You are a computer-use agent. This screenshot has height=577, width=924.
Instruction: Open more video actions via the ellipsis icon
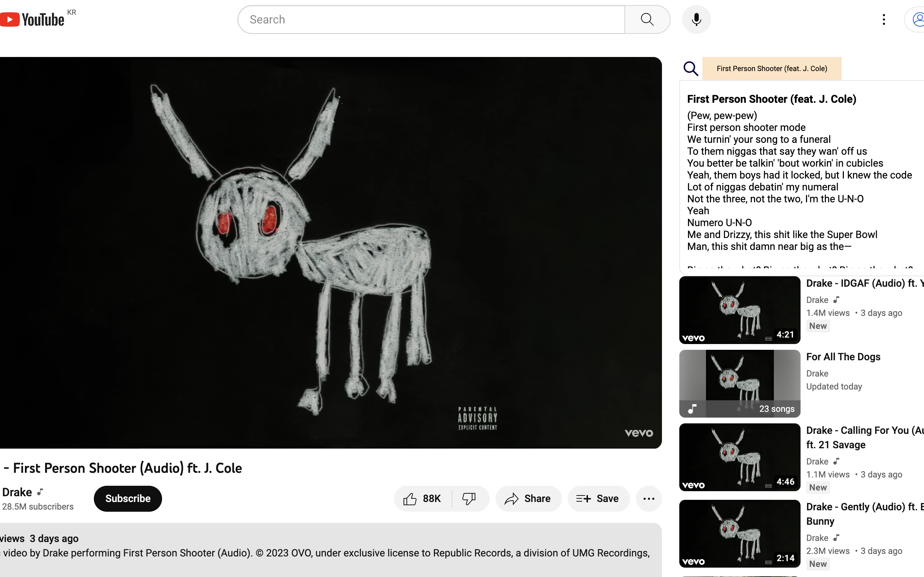(649, 498)
